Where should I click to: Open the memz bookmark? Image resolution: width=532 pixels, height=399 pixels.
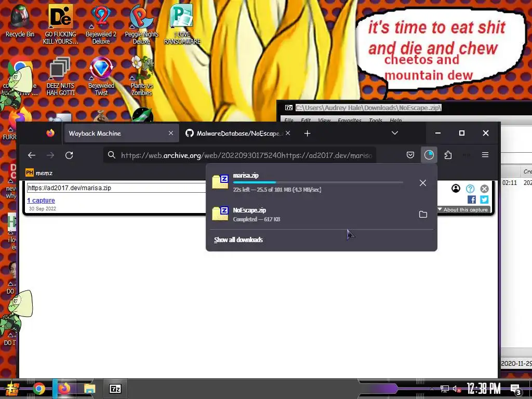[x=39, y=173]
